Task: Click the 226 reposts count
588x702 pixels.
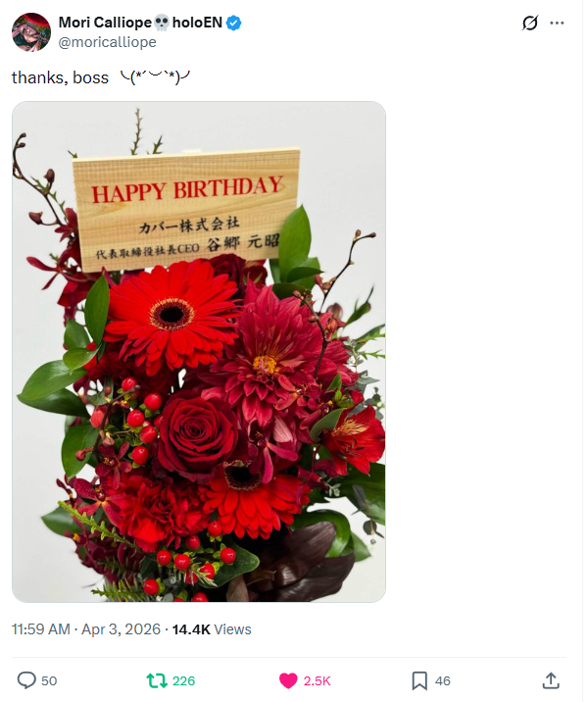Action: point(184,681)
